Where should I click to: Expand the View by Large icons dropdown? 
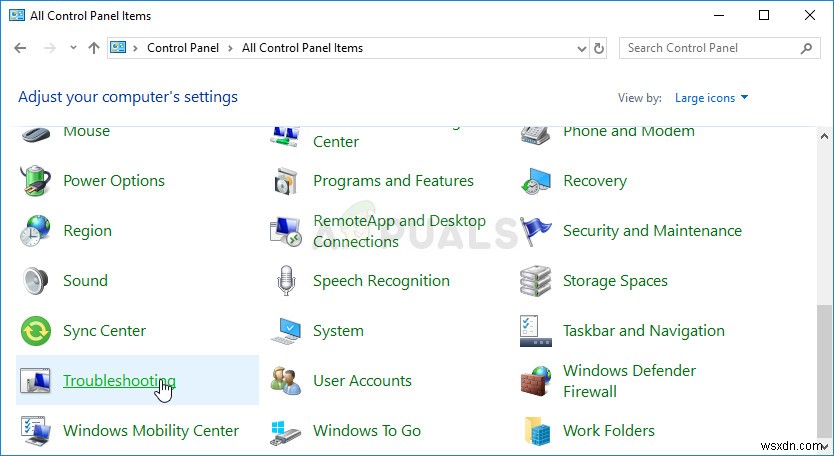pos(711,98)
